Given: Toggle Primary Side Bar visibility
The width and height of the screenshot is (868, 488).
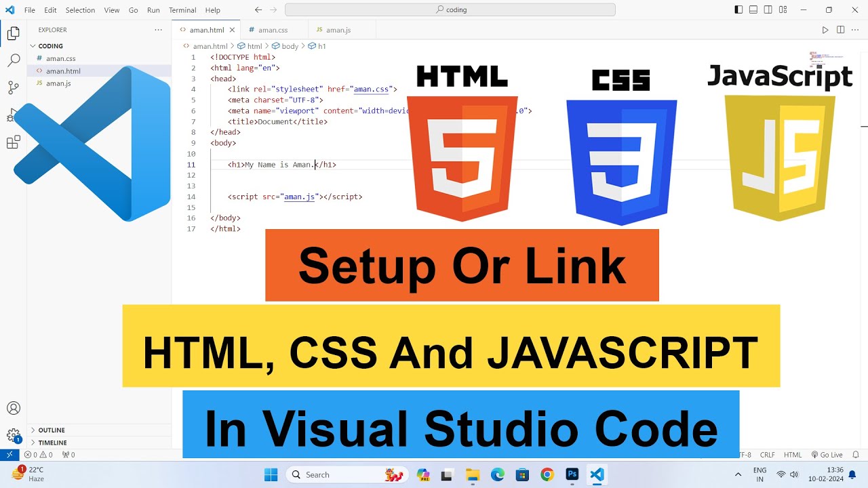Looking at the screenshot, I should tap(738, 10).
